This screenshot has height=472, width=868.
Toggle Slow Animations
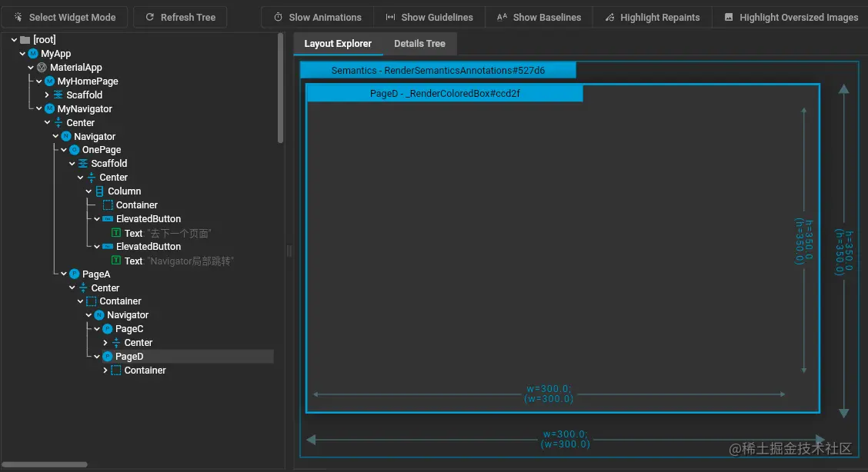click(318, 17)
